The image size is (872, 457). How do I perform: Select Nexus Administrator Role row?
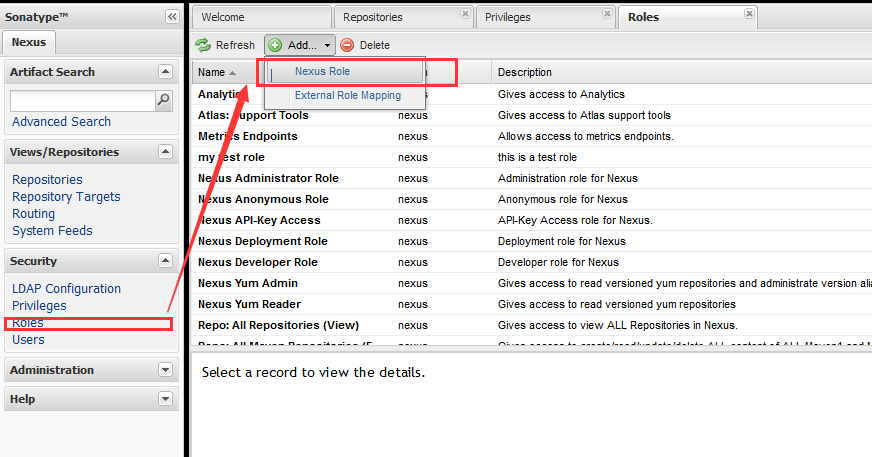click(x=531, y=178)
